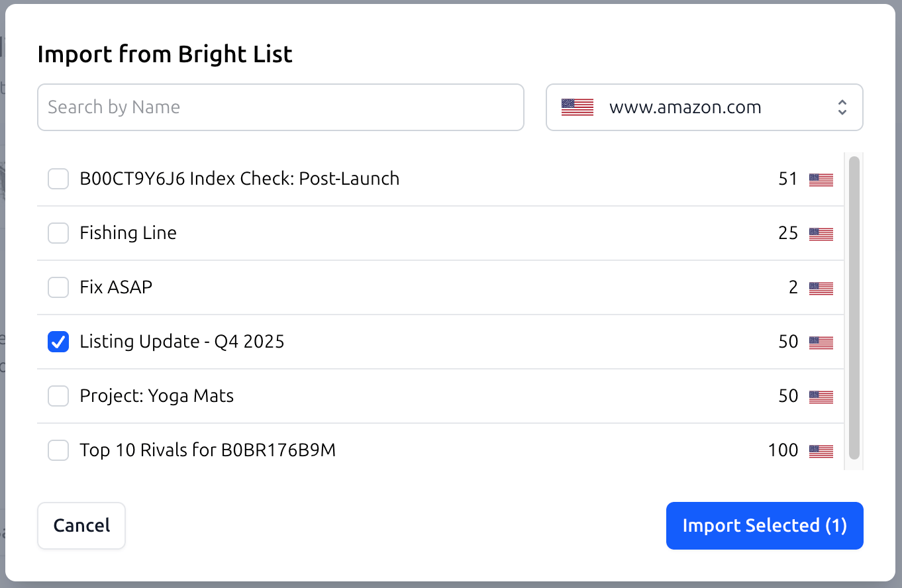Uncheck Listing Update - Q4 2025 checkbox
Viewport: 902px width, 588px height.
coord(58,342)
